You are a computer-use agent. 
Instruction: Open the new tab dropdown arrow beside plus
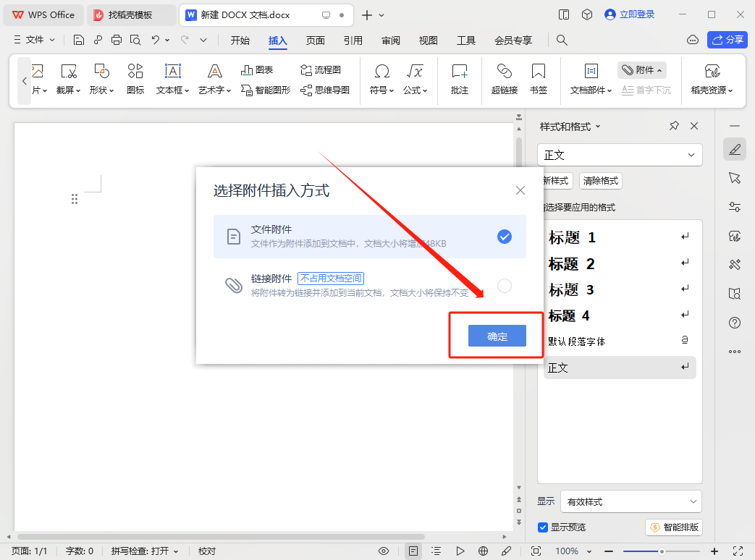381,15
